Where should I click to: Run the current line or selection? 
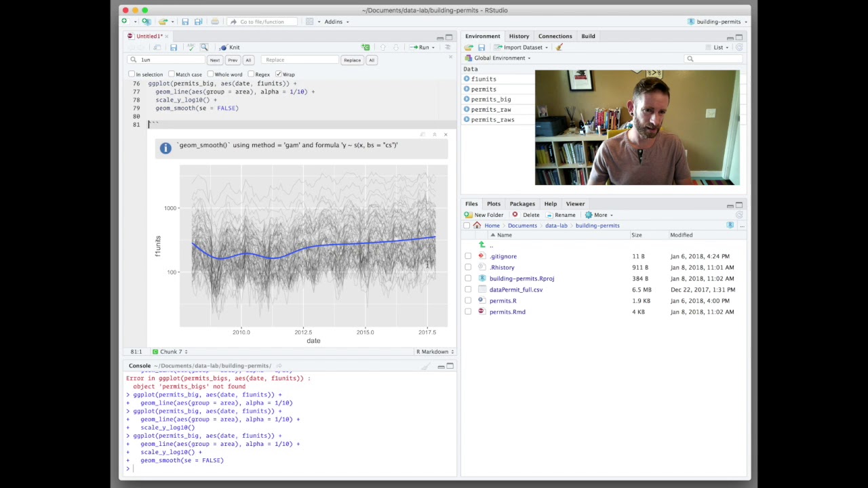[x=420, y=47]
